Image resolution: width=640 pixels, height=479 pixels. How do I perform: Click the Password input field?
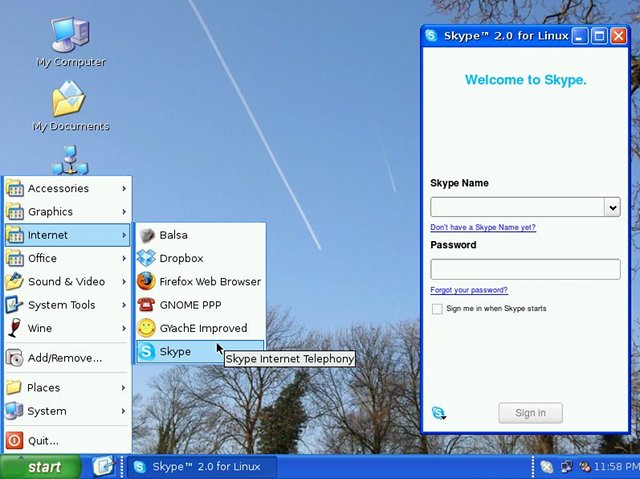(525, 269)
